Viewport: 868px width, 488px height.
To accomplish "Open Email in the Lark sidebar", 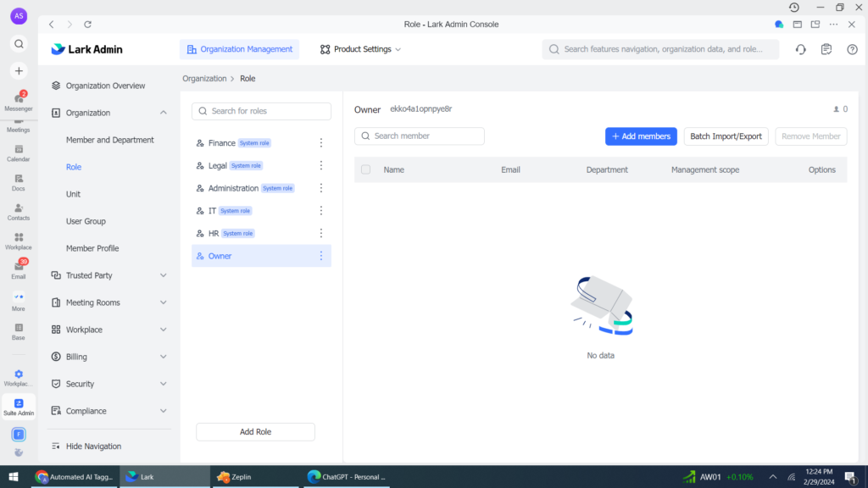I will (19, 270).
